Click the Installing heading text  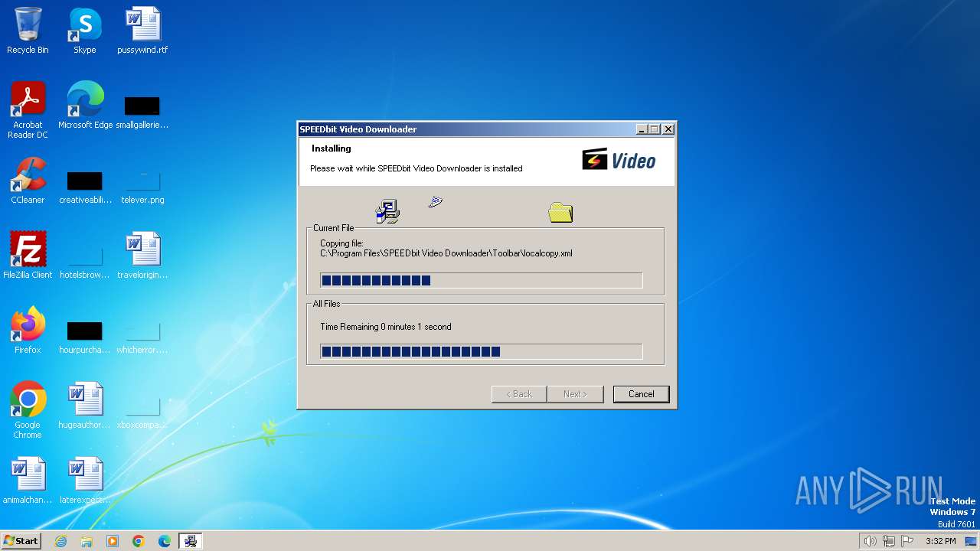tap(332, 148)
